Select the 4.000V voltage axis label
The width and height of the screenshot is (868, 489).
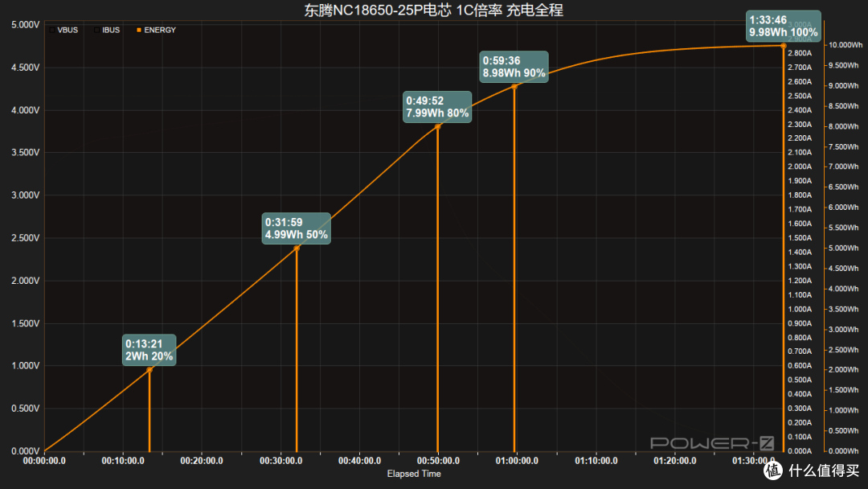pos(26,110)
